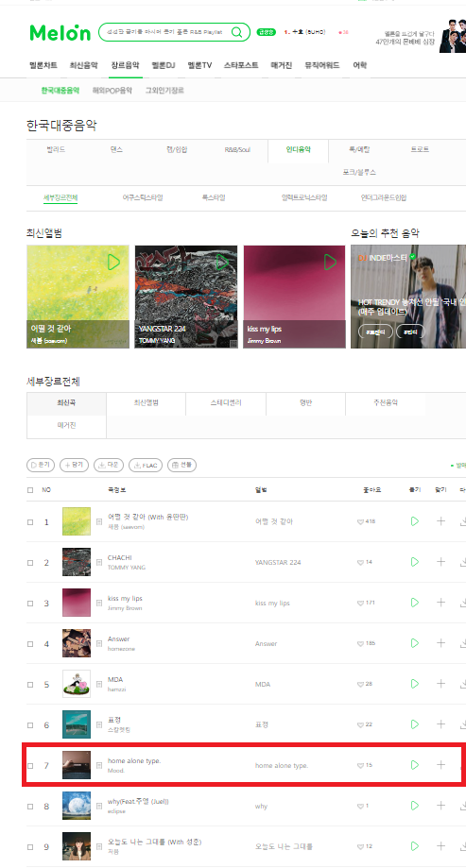Add 'Answer' to playlist via plus icon

click(x=440, y=643)
